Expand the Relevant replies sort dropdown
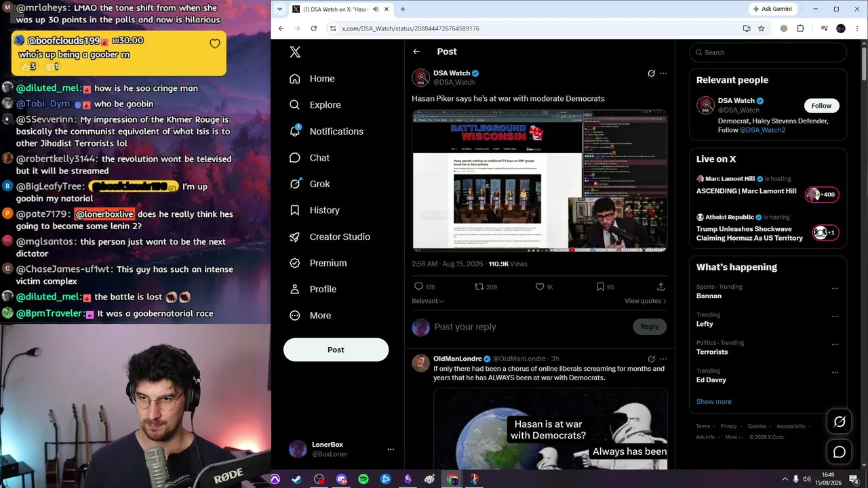868x488 pixels. click(427, 301)
